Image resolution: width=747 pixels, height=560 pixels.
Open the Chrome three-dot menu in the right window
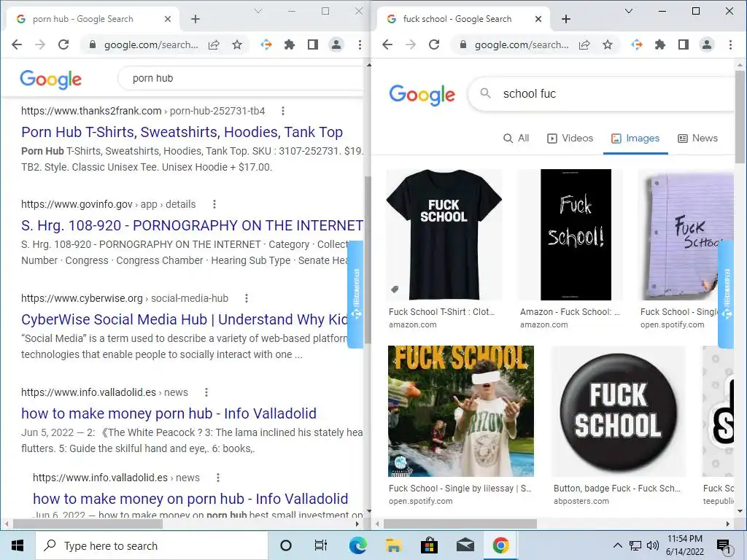tap(730, 44)
